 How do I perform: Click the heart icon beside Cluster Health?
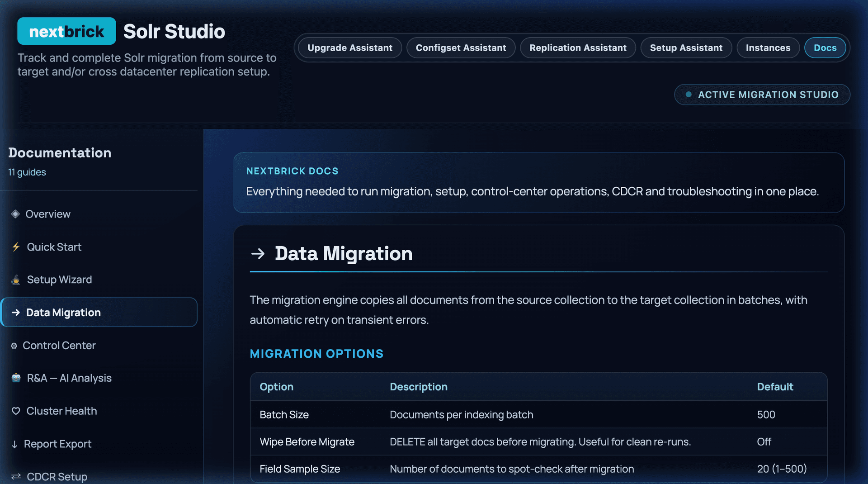pyautogui.click(x=16, y=411)
